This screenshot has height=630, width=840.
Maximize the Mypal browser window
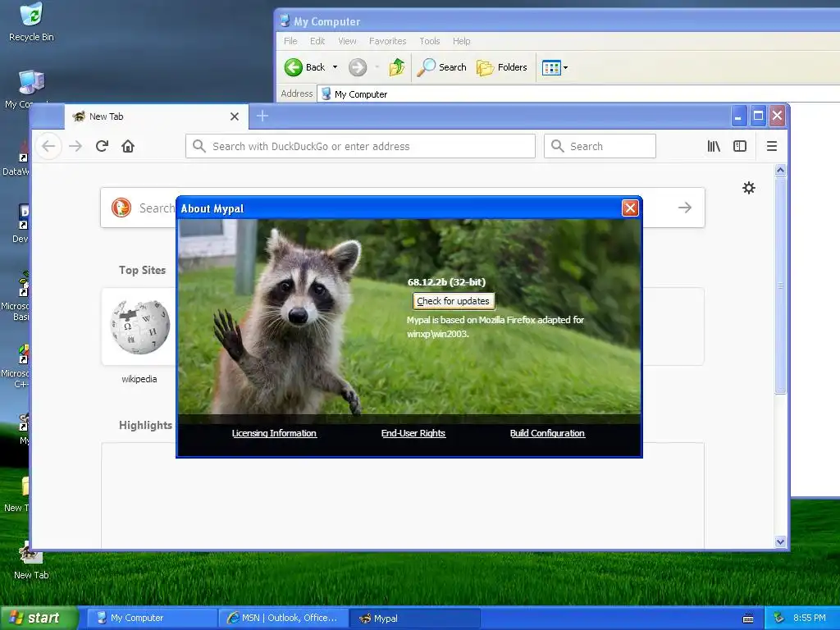coord(758,116)
